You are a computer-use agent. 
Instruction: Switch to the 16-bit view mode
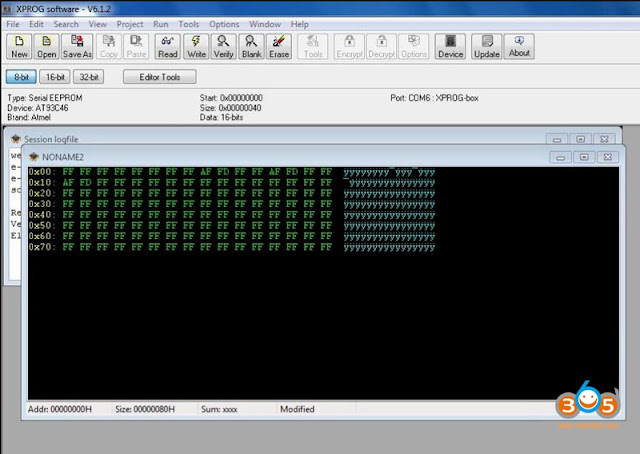55,77
